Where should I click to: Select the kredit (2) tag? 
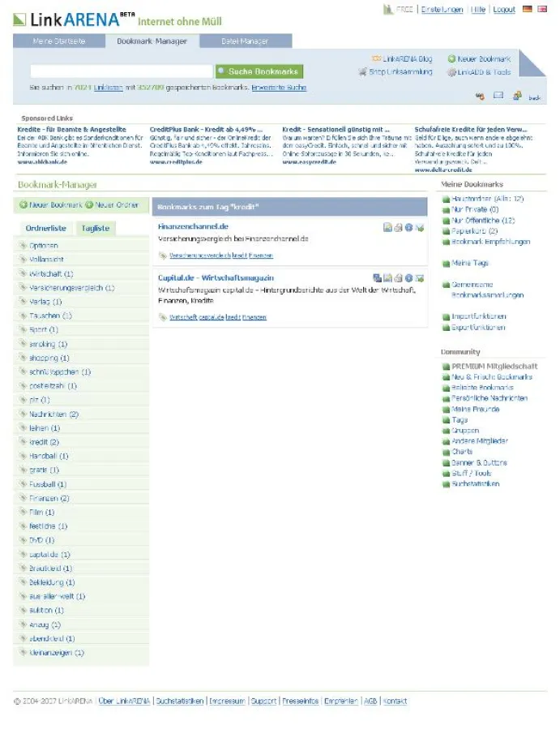click(x=45, y=442)
